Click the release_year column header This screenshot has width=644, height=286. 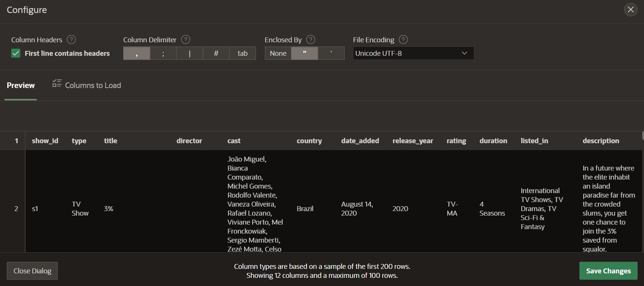tap(413, 141)
